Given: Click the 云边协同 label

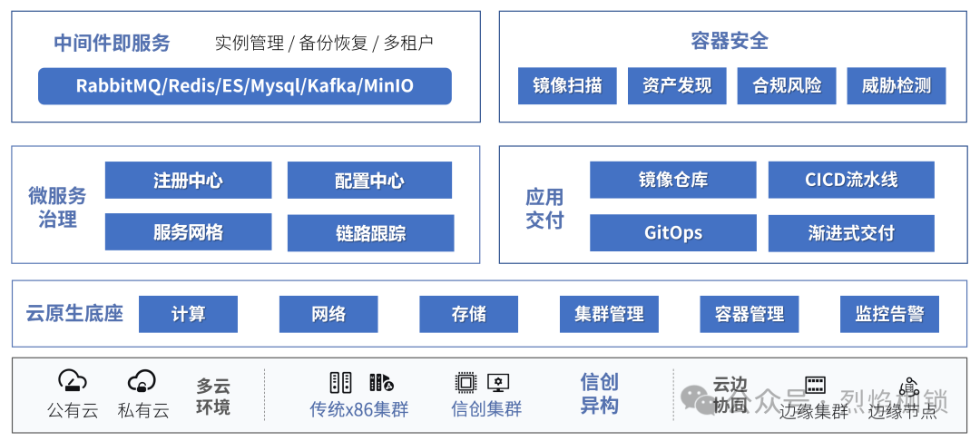Looking at the screenshot, I should (x=730, y=396).
